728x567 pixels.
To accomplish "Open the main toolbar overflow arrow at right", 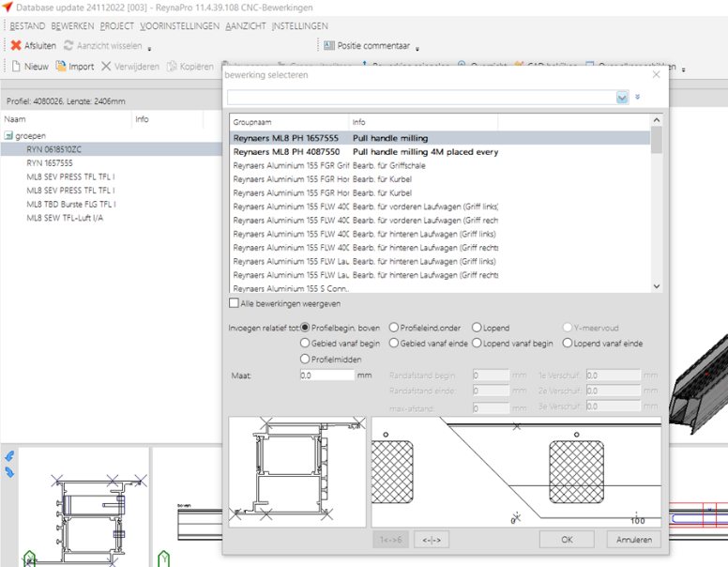I will point(683,69).
